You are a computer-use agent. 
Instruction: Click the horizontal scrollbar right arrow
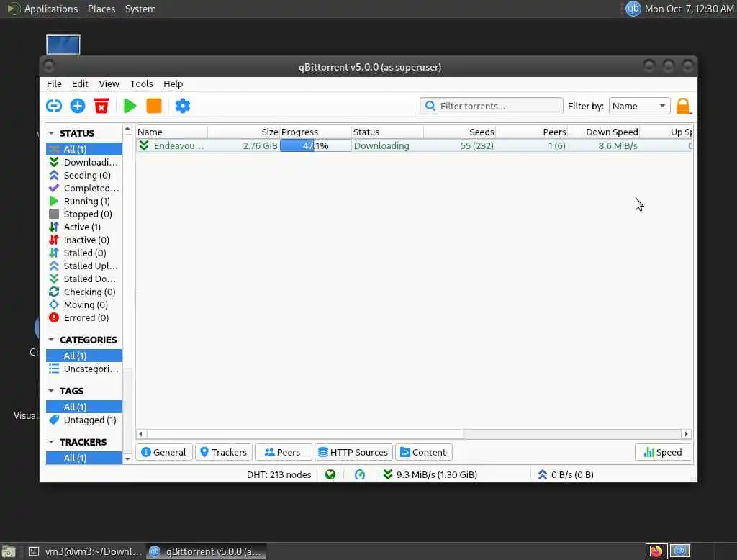[686, 434]
